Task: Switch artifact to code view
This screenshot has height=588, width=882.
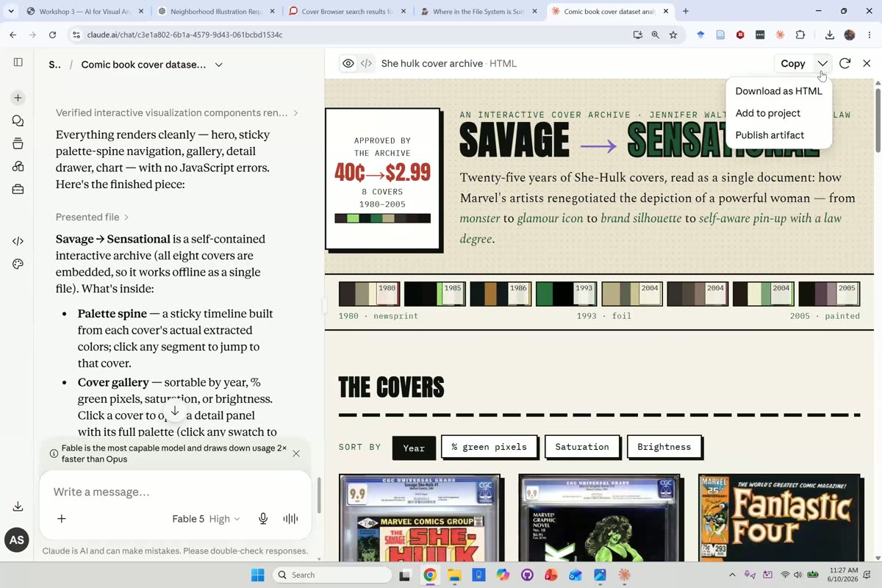Action: click(x=366, y=63)
